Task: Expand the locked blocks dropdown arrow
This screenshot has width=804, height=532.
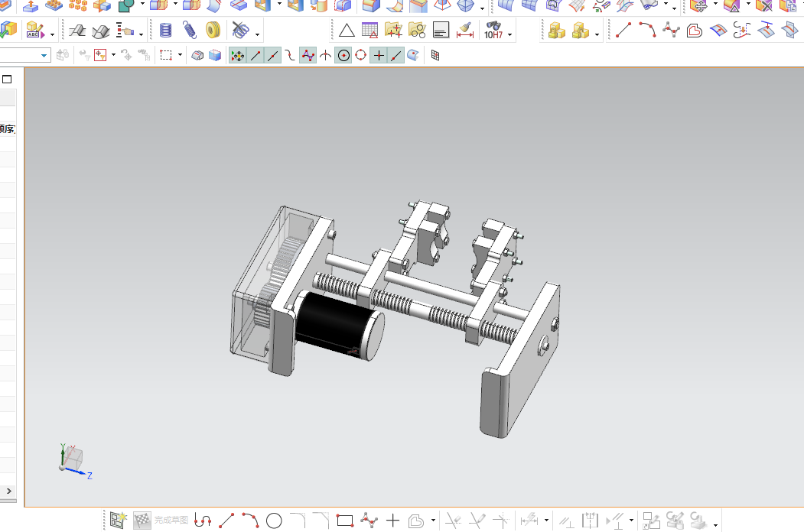Action: [x=597, y=35]
